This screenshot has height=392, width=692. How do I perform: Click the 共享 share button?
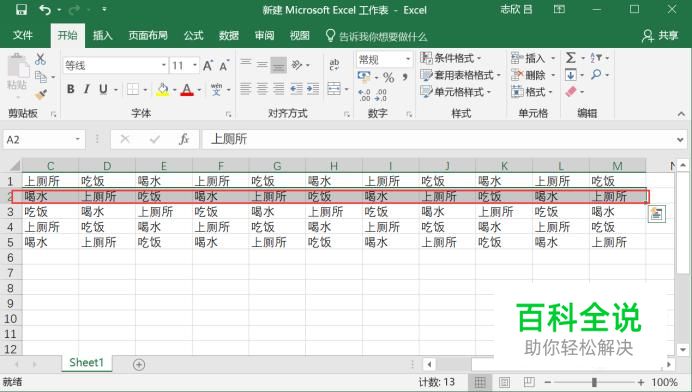point(660,36)
